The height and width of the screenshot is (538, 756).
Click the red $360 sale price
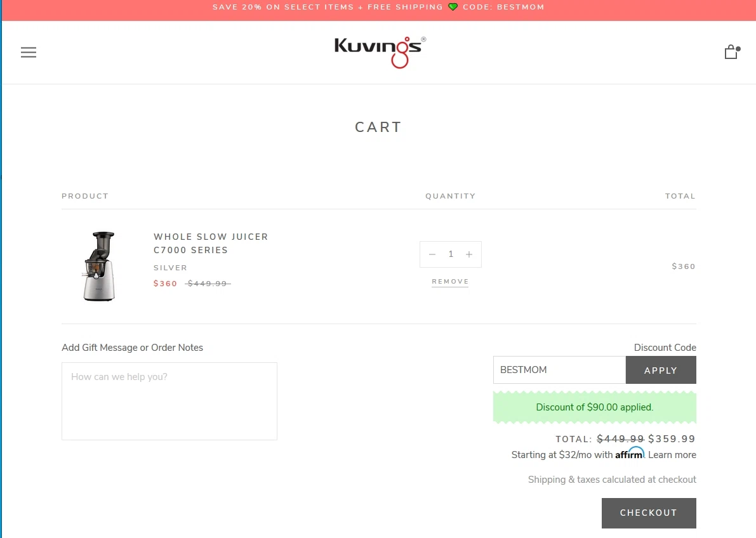[x=166, y=284]
